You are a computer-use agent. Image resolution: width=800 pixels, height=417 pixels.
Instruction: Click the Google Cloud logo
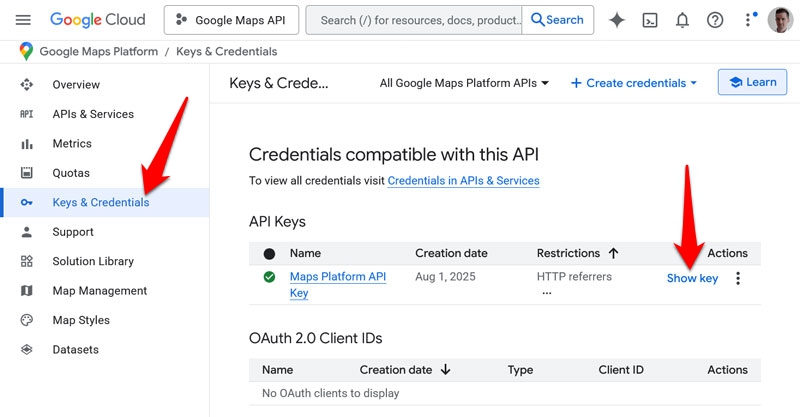[x=97, y=20]
